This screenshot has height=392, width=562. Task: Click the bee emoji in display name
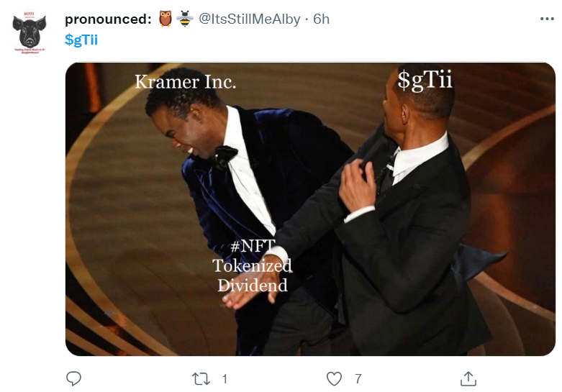[185, 19]
